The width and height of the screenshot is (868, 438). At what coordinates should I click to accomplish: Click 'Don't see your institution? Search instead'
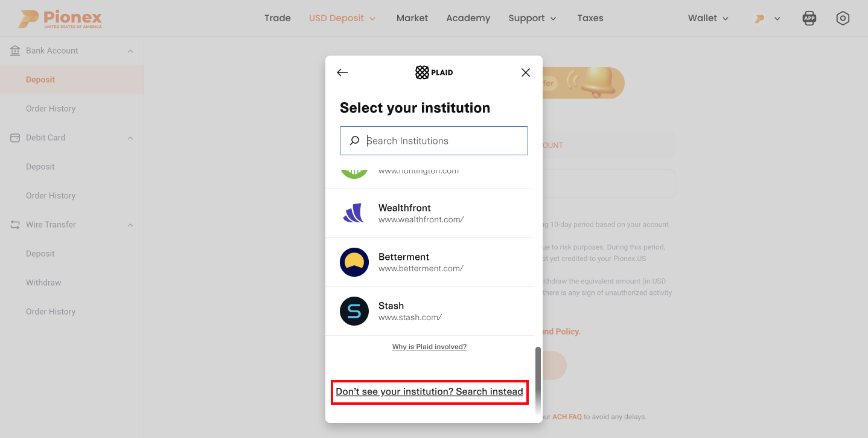click(430, 391)
